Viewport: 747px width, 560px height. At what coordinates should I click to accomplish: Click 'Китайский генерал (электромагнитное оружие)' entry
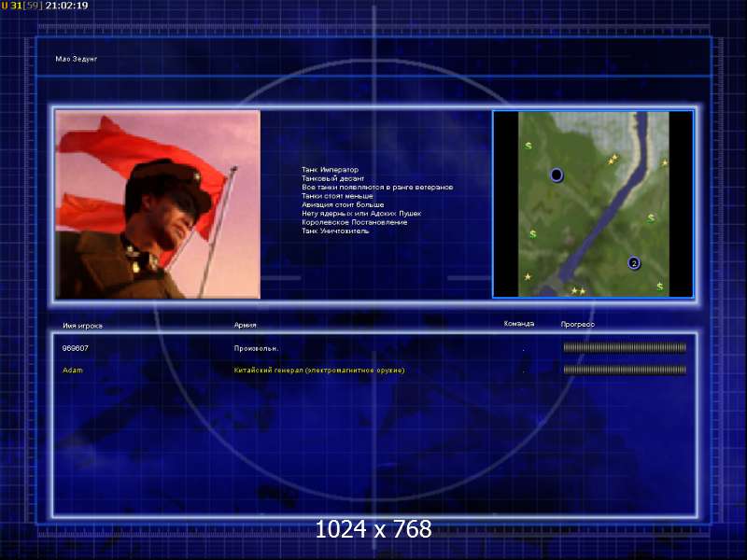pyautogui.click(x=318, y=370)
